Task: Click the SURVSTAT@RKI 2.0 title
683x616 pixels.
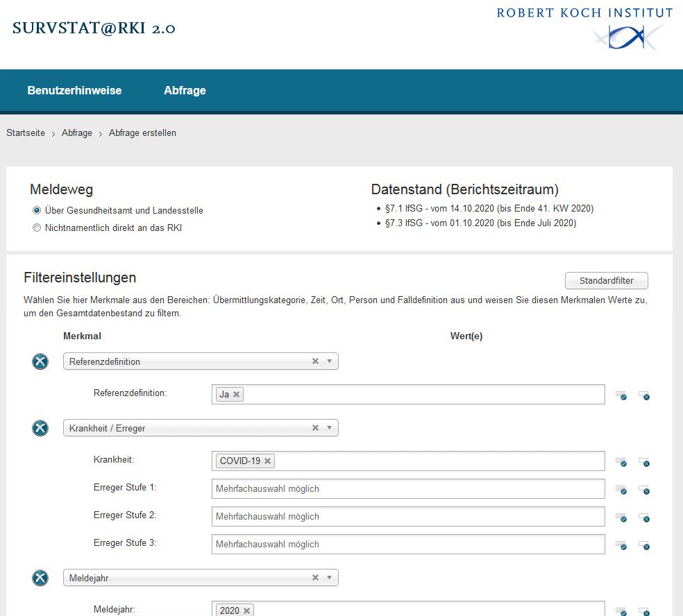Action: click(x=94, y=28)
